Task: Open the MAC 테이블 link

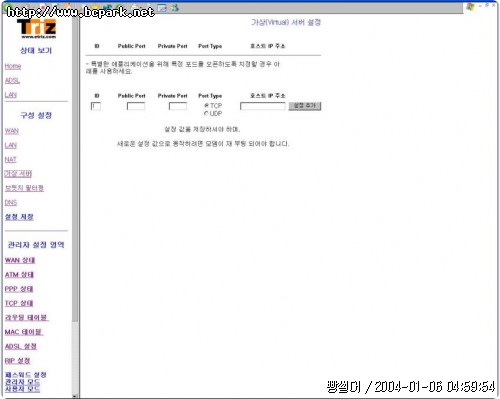Action: 24,332
